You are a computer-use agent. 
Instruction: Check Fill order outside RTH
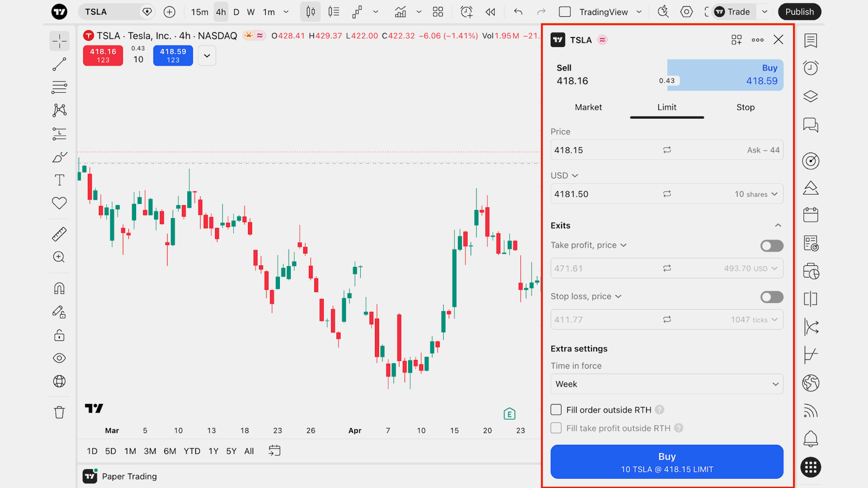coord(556,409)
